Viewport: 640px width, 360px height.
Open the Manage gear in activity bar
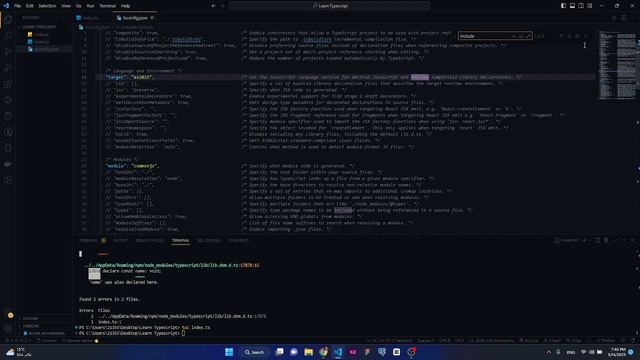pyautogui.click(x=8, y=329)
